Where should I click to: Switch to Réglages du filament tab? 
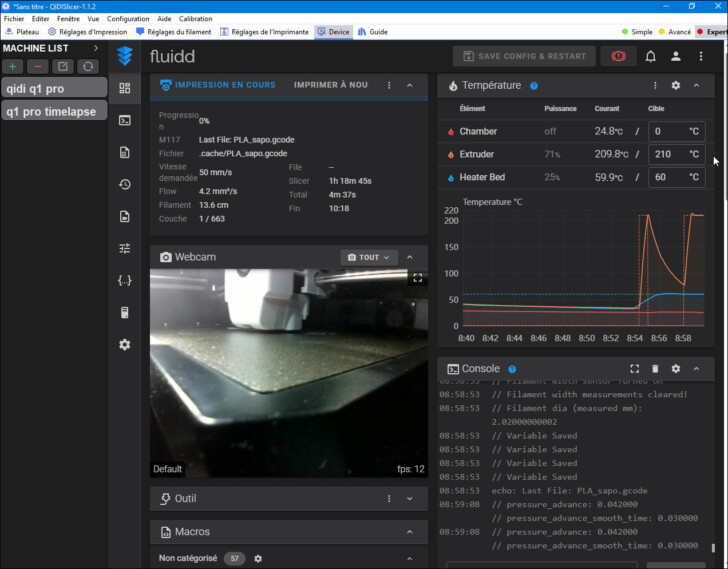(x=177, y=32)
